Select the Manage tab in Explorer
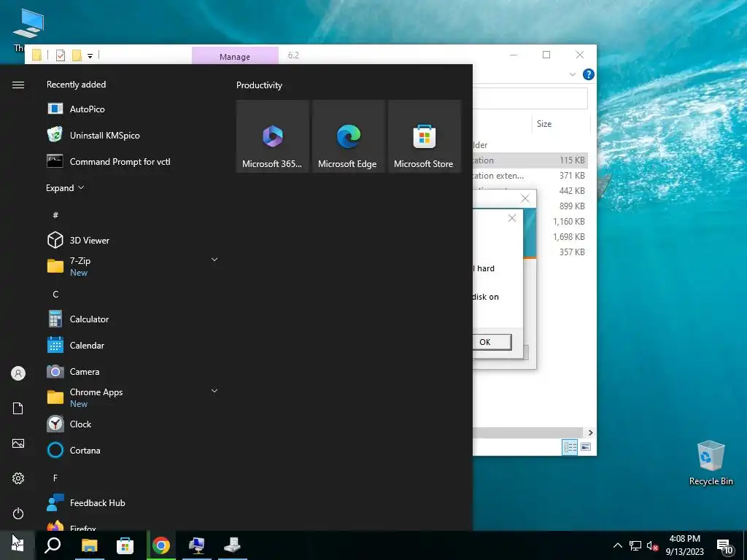Screen dimensions: 747x560 (235, 56)
